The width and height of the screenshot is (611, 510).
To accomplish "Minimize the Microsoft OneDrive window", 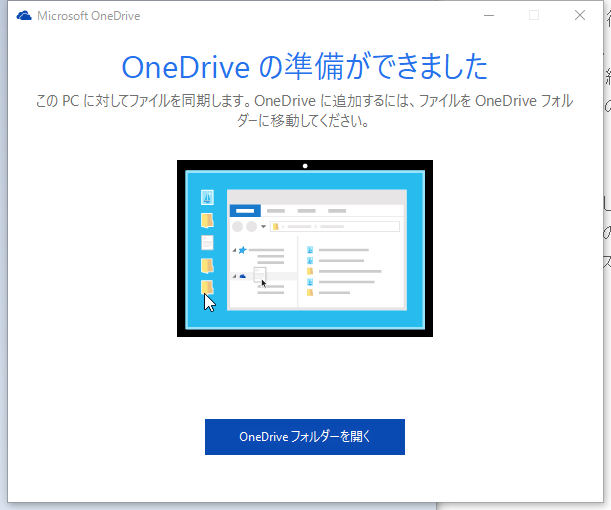I will point(489,16).
